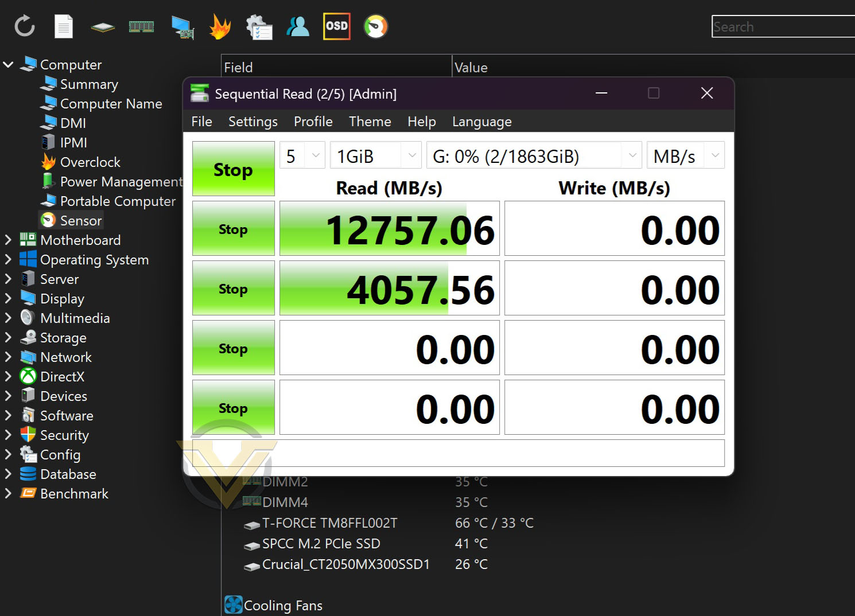Open the drive selection G: dropdown
The width and height of the screenshot is (855, 616).
tap(534, 155)
